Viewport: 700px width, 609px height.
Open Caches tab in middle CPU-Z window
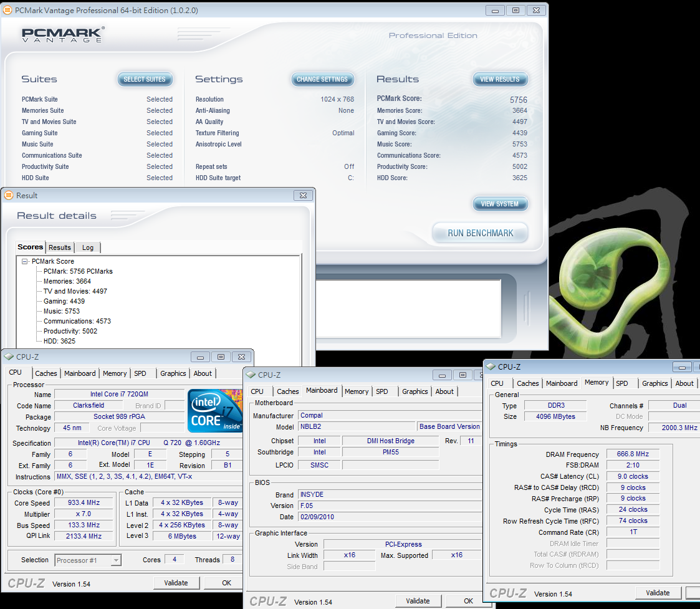click(x=287, y=391)
